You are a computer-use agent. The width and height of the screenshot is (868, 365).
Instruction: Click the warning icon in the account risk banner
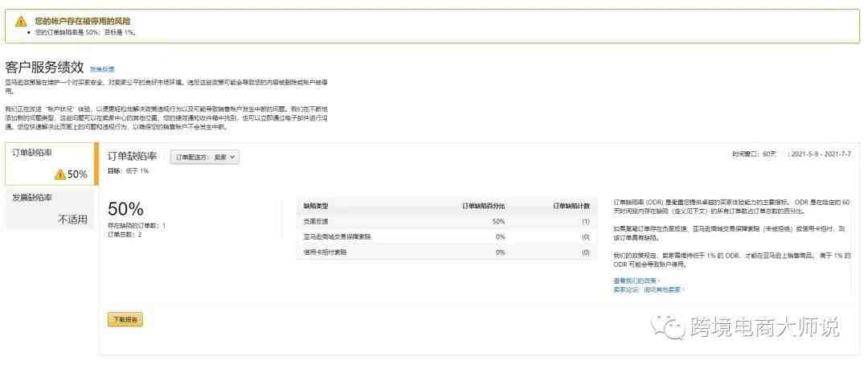click(x=21, y=21)
